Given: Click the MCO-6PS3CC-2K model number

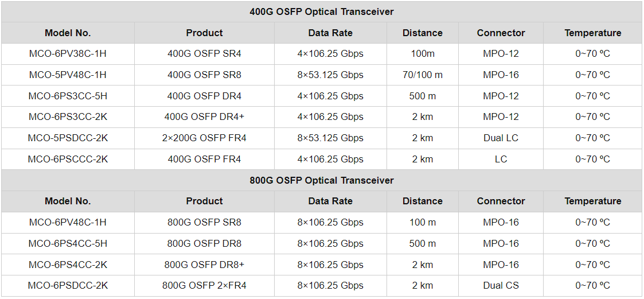Looking at the screenshot, I should [68, 117].
